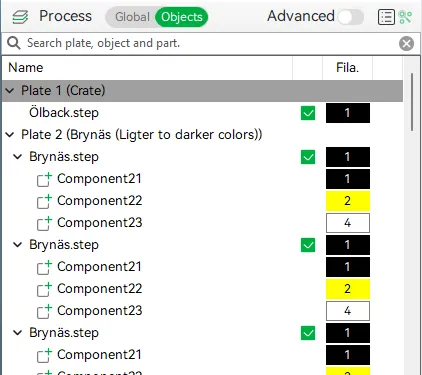This screenshot has height=375, width=422.
Task: Open filament 1 swatch for third Component21
Action: point(348,355)
